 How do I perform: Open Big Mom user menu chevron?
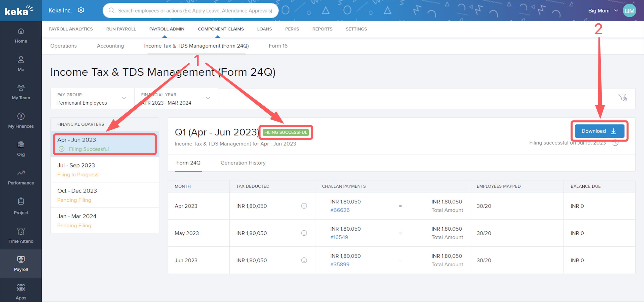point(616,11)
